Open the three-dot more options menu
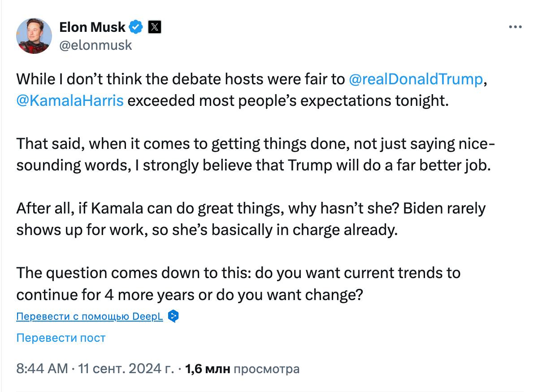The width and height of the screenshot is (538, 392). 515,27
